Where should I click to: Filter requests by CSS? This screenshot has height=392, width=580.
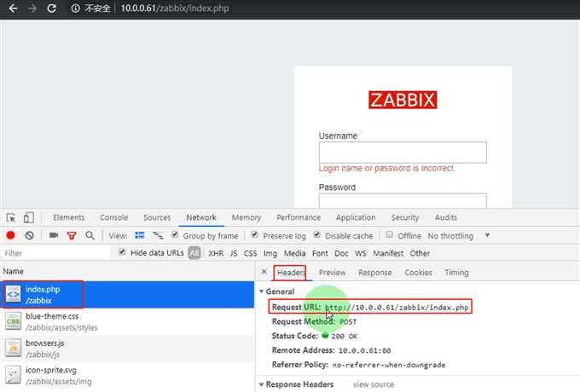tap(251, 253)
